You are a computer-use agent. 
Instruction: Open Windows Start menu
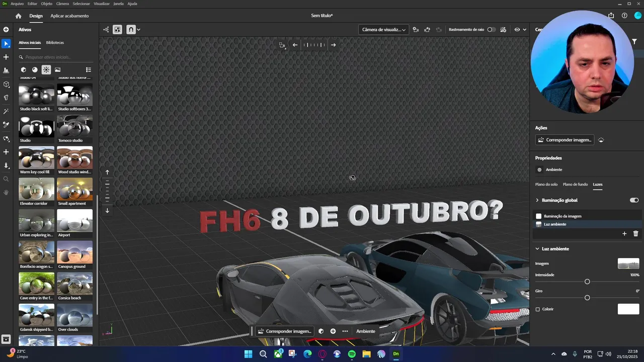tap(248, 354)
